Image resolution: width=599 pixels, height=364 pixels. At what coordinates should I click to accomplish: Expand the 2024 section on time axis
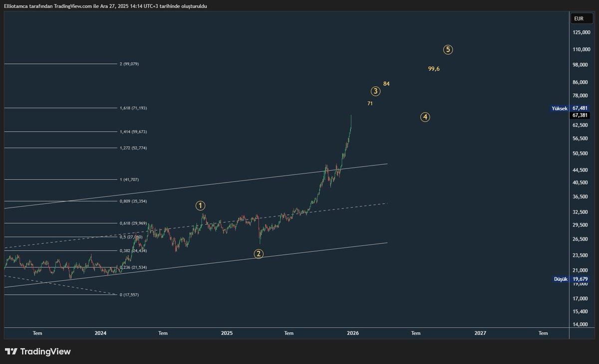click(x=101, y=333)
